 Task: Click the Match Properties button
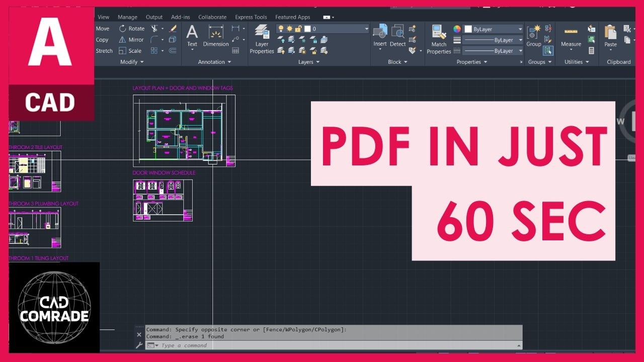click(439, 39)
